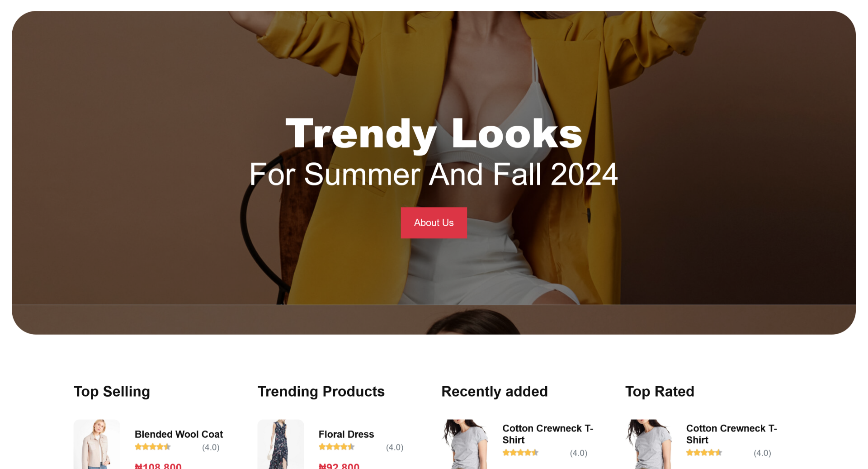868x469 pixels.
Task: Select the Blended Wool Coat thumbnail image
Action: tap(97, 444)
